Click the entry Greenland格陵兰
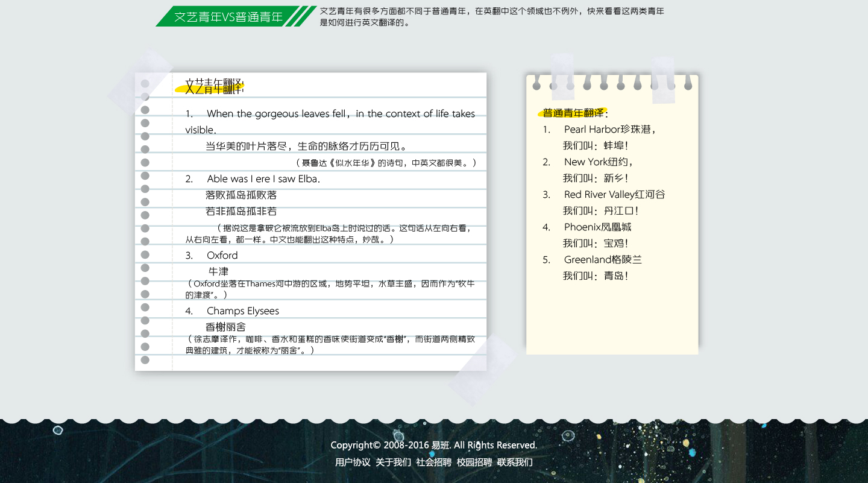This screenshot has height=483, width=868. click(603, 259)
